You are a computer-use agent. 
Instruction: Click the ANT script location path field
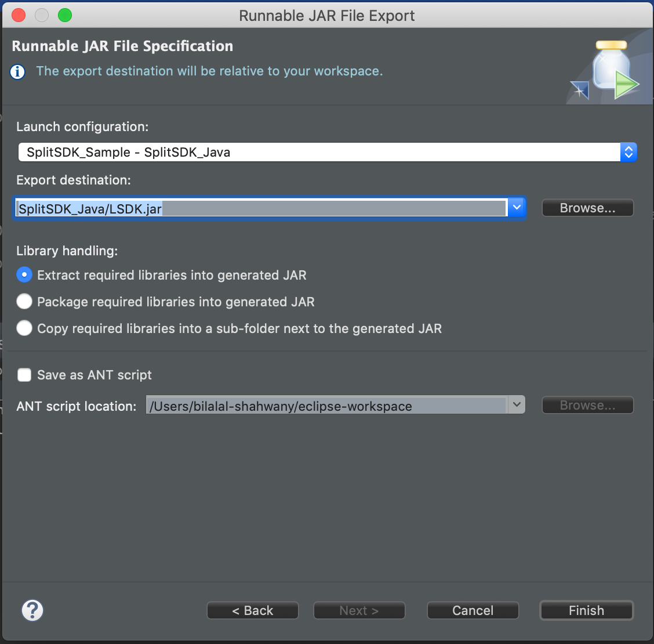tap(326, 406)
